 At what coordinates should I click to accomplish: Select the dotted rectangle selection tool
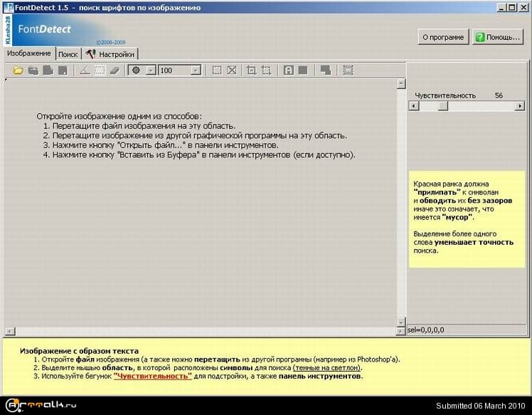(x=100, y=70)
